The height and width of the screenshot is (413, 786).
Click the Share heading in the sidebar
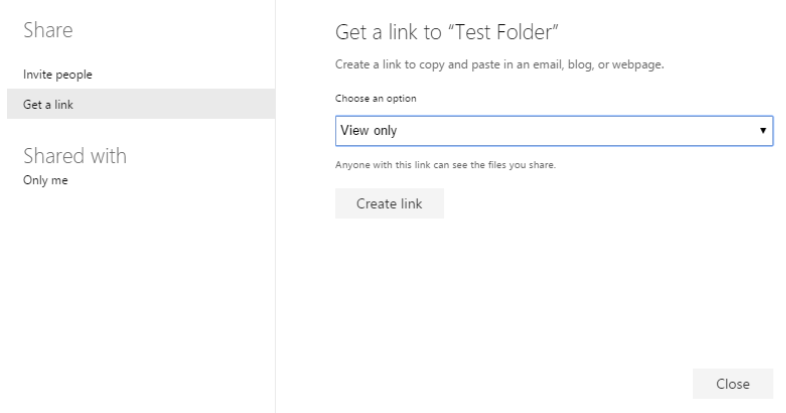tap(48, 30)
